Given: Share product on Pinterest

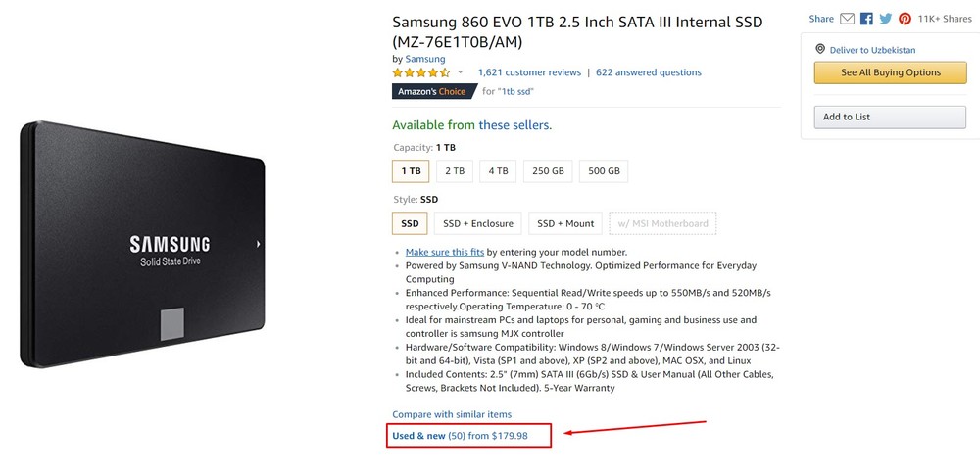Looking at the screenshot, I should [x=905, y=19].
